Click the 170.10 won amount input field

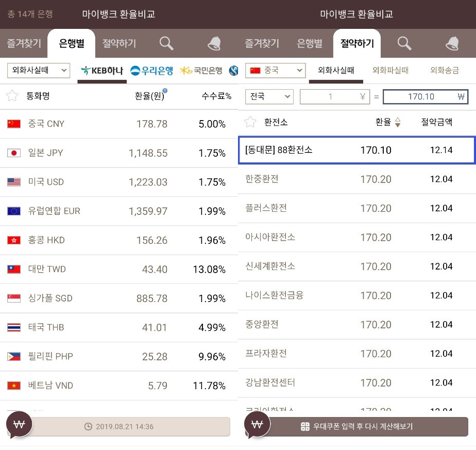426,96
